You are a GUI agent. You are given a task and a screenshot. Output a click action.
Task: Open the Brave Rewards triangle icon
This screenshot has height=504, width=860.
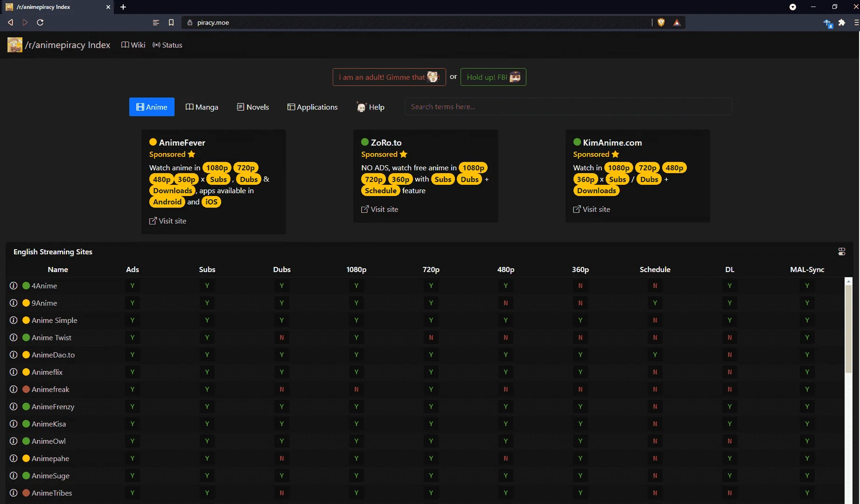pyautogui.click(x=677, y=22)
